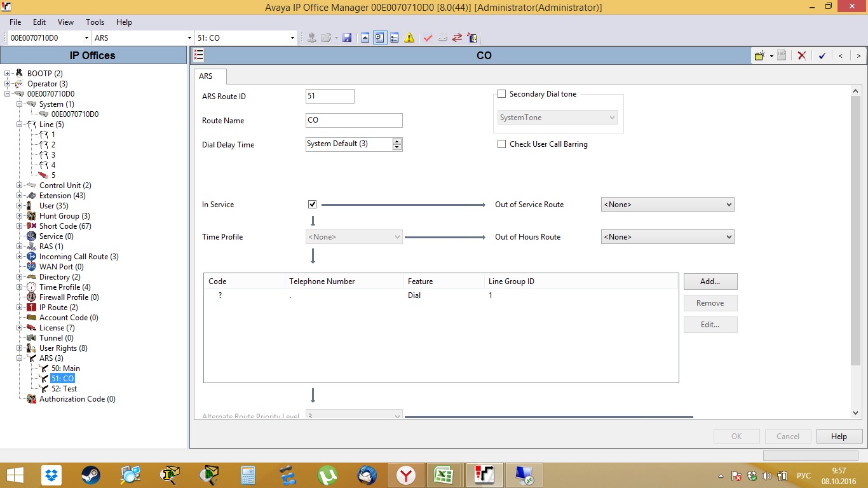Select License (7) in the tree
The width and height of the screenshot is (868, 488).
[57, 328]
